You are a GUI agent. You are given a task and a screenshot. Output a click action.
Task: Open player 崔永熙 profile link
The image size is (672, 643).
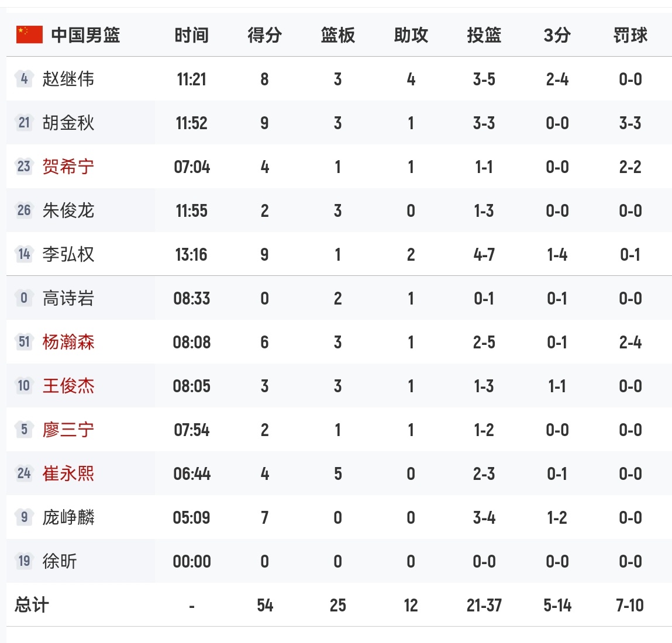(x=68, y=473)
